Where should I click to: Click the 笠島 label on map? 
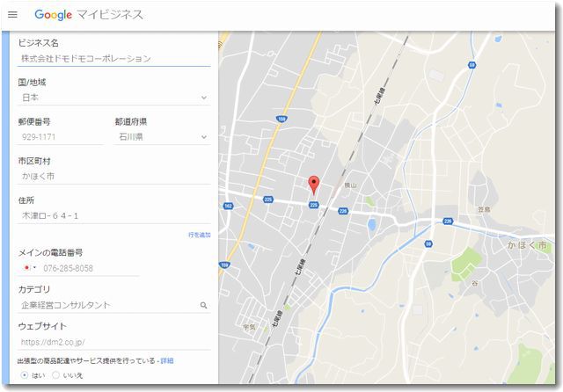click(485, 209)
